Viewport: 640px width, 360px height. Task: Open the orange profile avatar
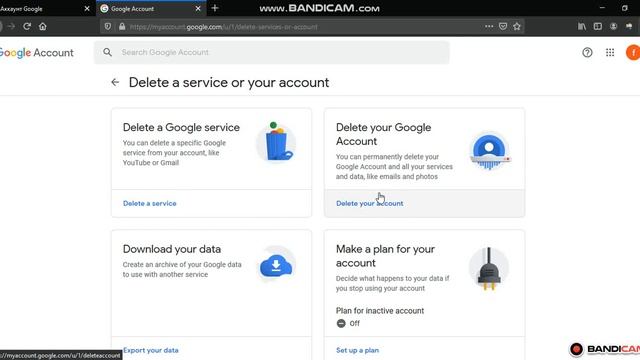pos(633,52)
